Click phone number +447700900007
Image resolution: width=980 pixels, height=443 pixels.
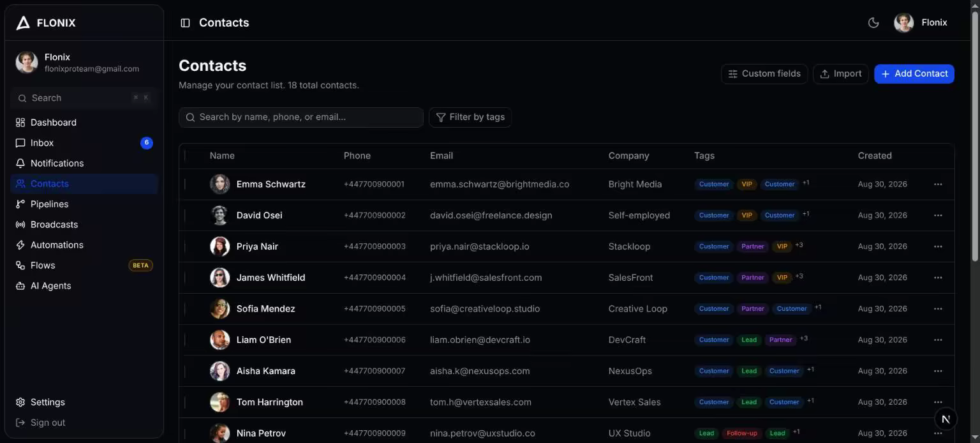coord(375,371)
